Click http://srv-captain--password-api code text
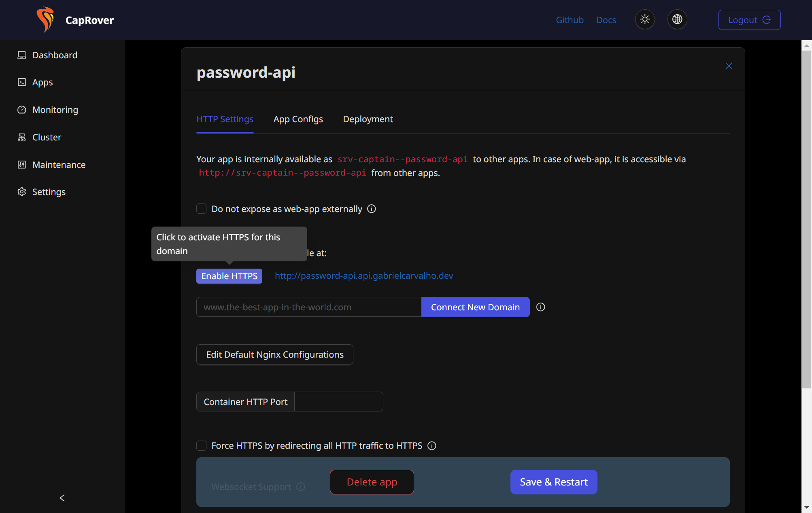Screen dimensions: 812x513 tap(282, 173)
